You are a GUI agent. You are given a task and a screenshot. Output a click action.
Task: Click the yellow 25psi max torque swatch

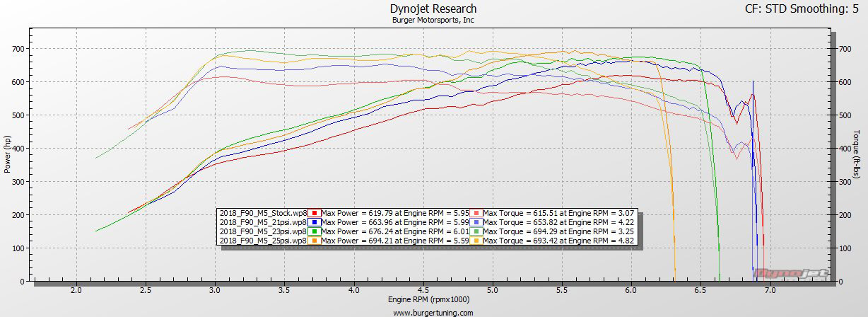(476, 241)
